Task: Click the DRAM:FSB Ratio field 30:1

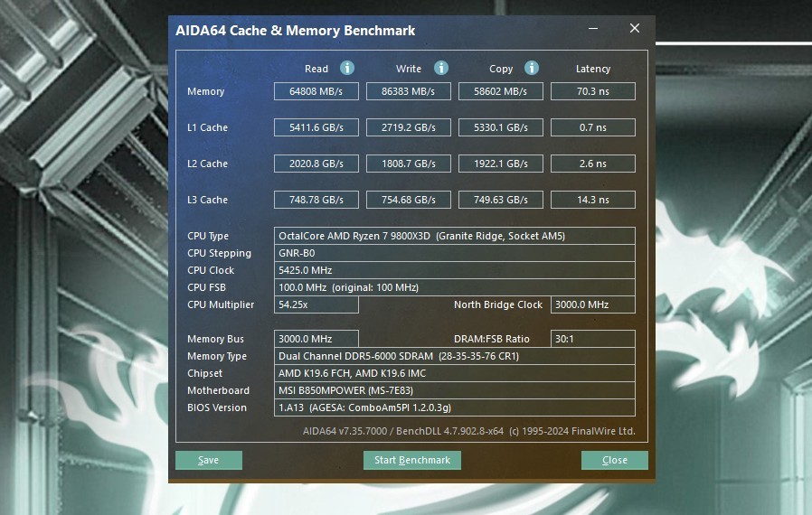Action: tap(593, 339)
